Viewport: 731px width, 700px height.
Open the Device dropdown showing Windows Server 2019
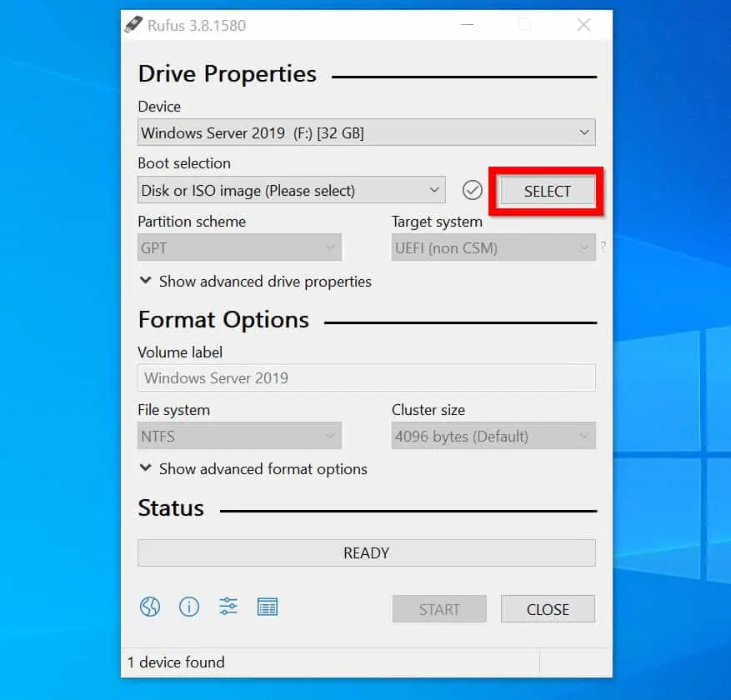(x=366, y=132)
